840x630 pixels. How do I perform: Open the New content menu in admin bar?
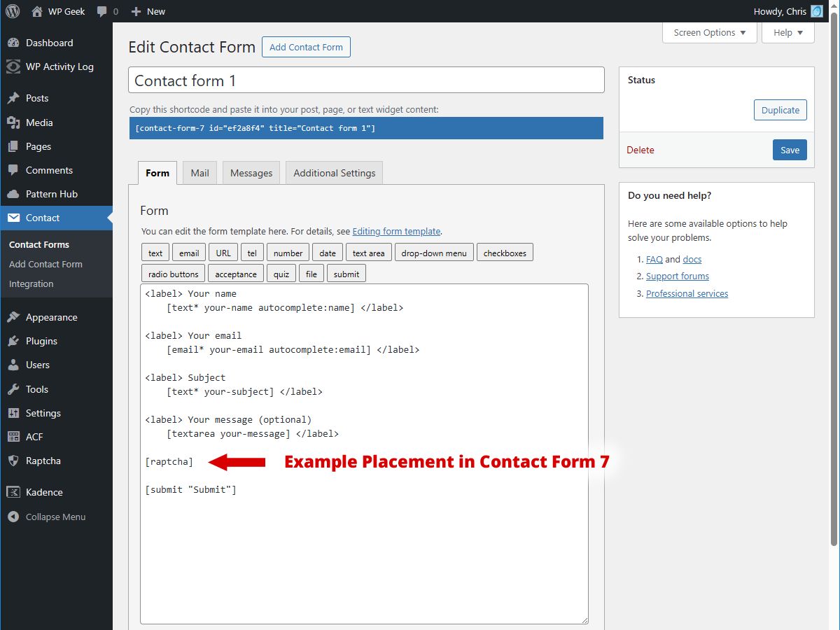click(148, 11)
